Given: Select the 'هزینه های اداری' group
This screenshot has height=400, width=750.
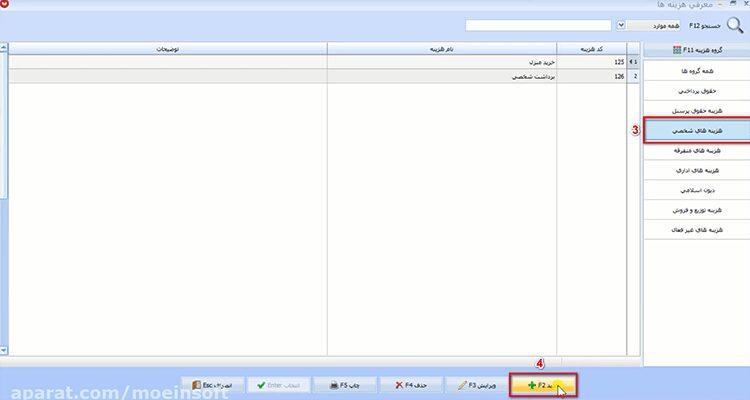Looking at the screenshot, I should pyautogui.click(x=697, y=170).
